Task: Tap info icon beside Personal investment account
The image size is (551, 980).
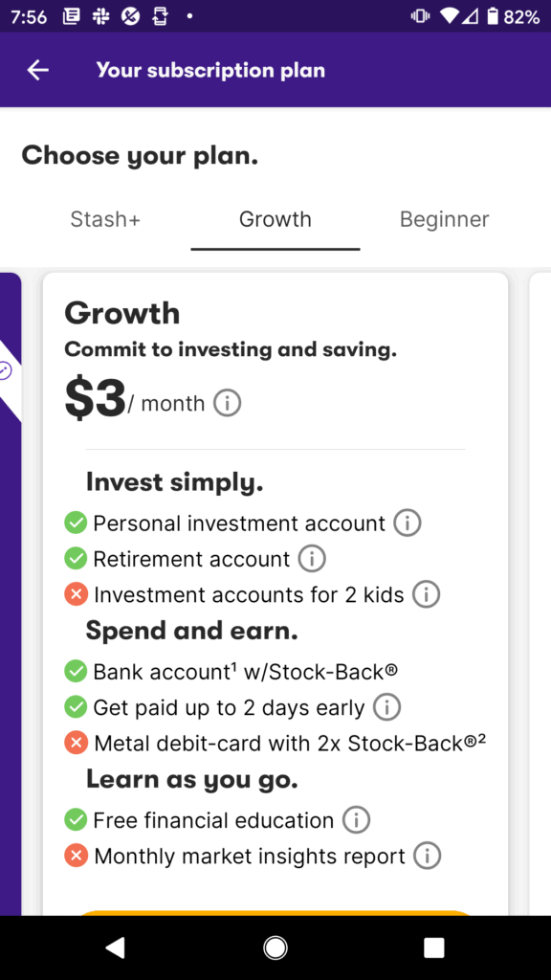Action: [x=408, y=523]
